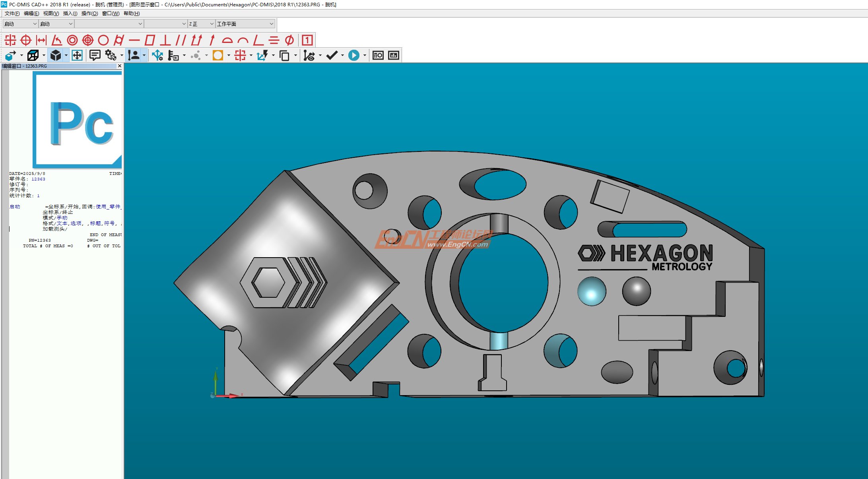Toggle the manual mode person icon

tap(134, 55)
